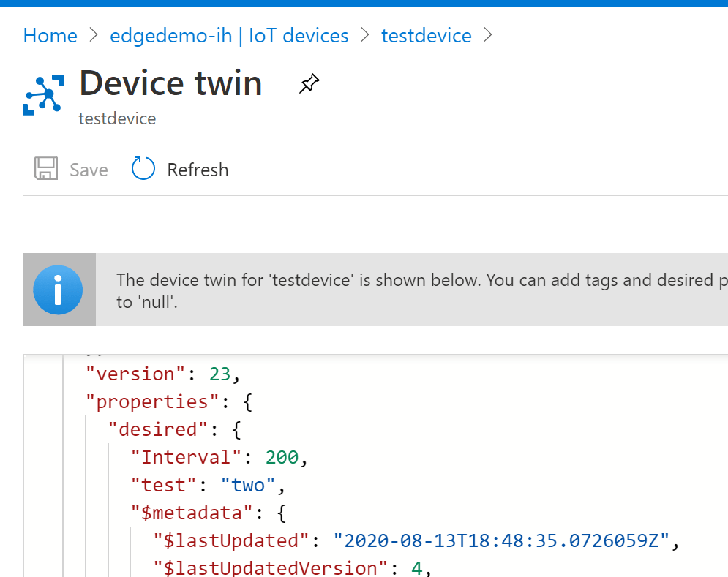This screenshot has height=577, width=728.
Task: Click the "two" value of test
Action: pyautogui.click(x=248, y=485)
